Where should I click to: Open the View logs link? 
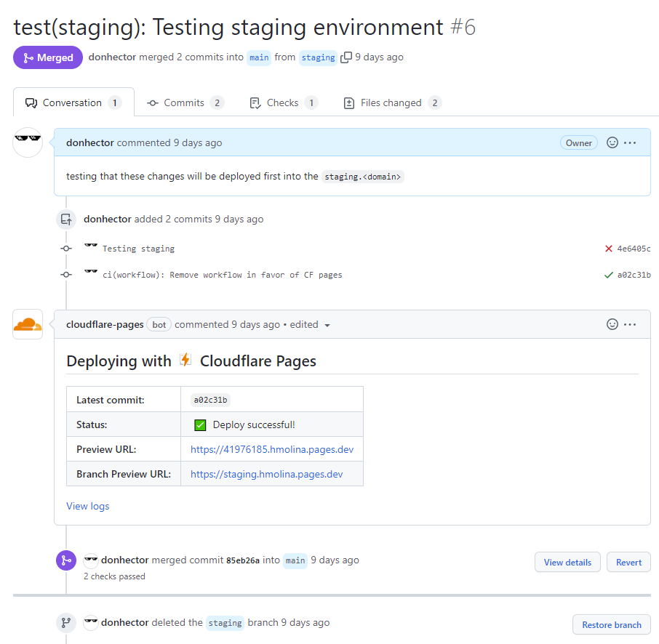coord(87,506)
